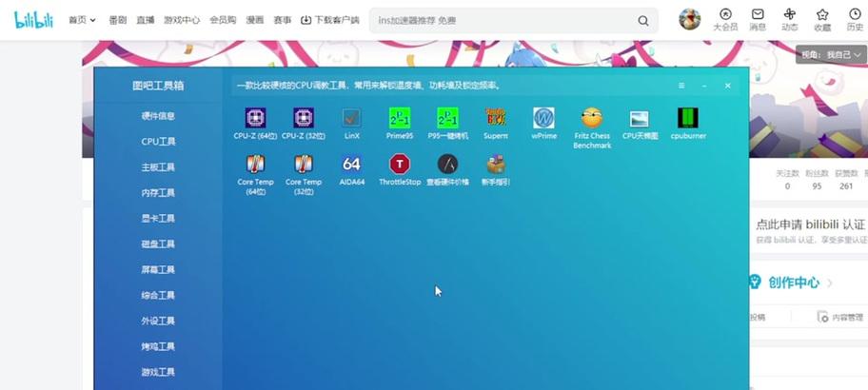The height and width of the screenshot is (390, 868).
Task: Launch the AIDA64 icon
Action: 351,165
